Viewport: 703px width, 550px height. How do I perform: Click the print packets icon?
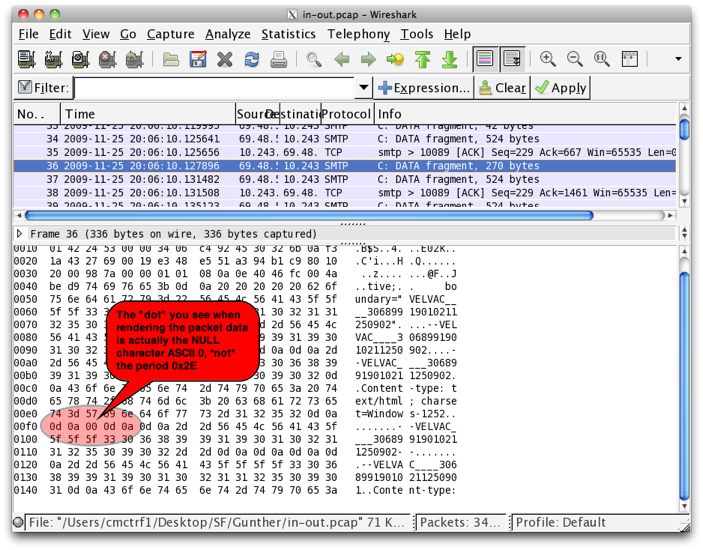coord(278,60)
